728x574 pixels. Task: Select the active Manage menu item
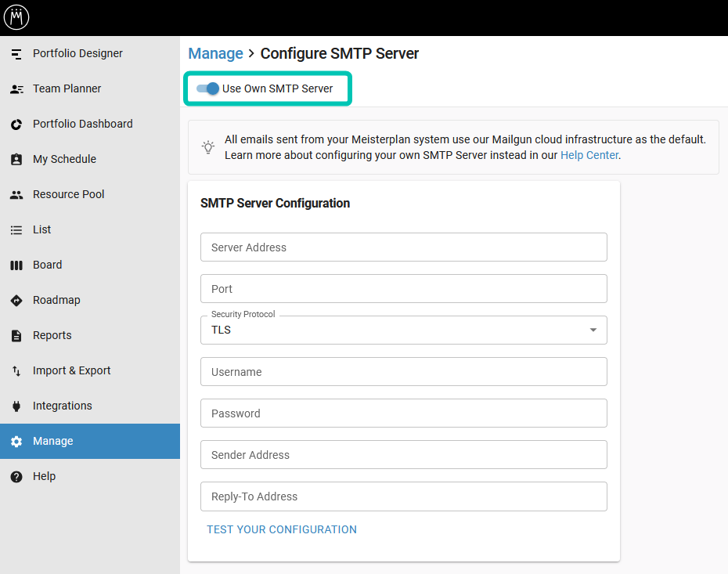89,441
